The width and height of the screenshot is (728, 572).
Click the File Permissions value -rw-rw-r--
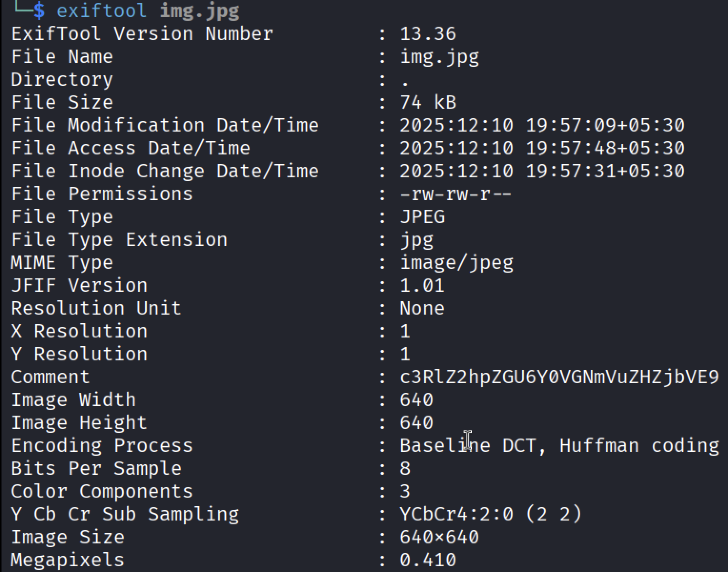coord(455,194)
